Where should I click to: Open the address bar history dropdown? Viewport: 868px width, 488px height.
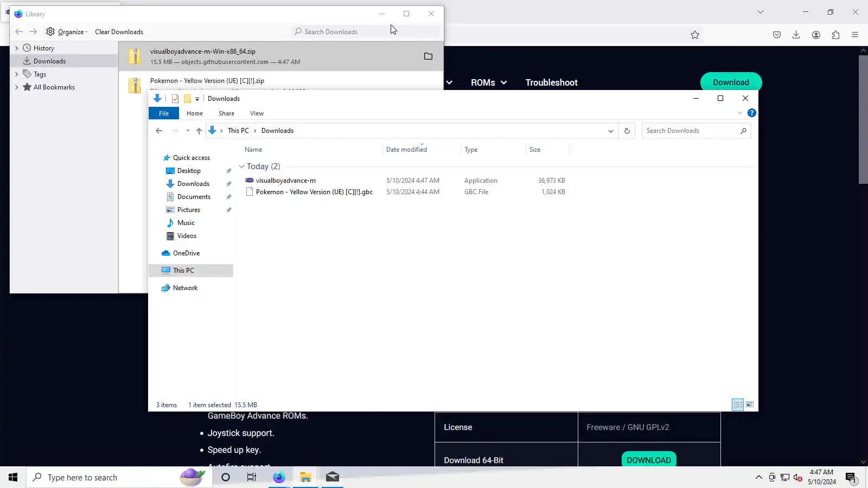click(610, 131)
